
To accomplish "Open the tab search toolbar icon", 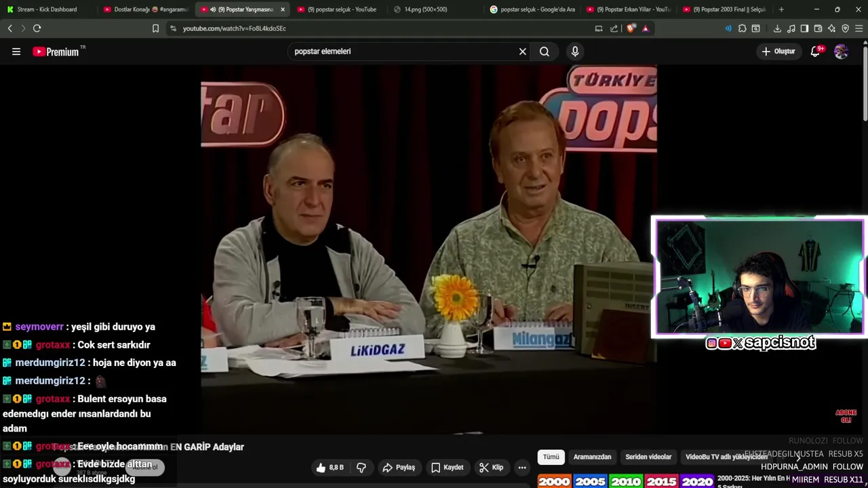I will [756, 28].
